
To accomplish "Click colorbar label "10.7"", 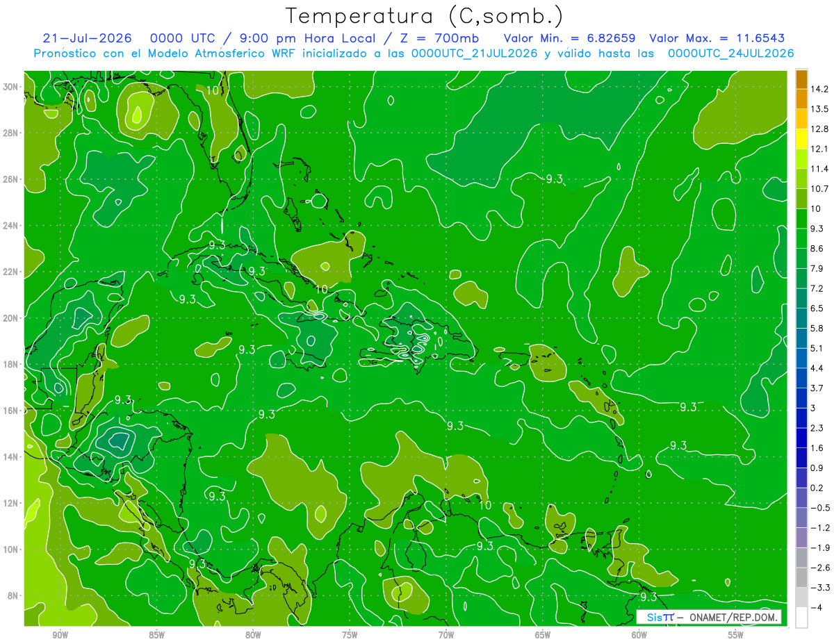I will (821, 189).
